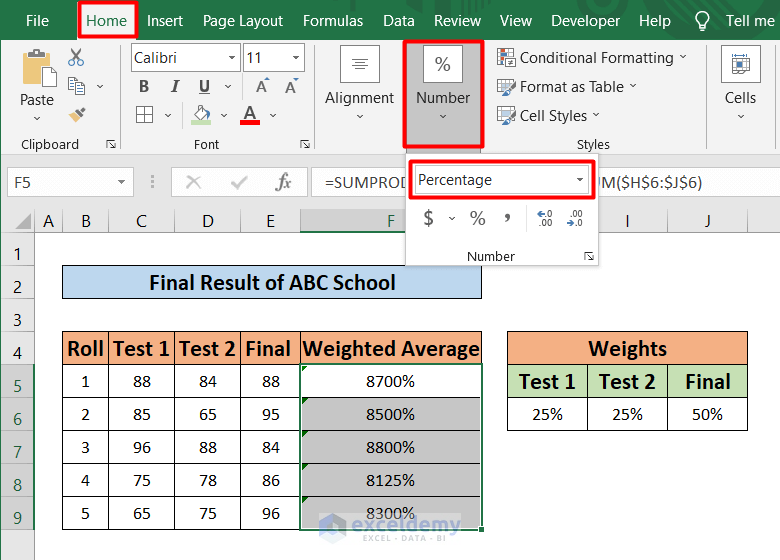Open the font size 11 dropdown
Screen dimensions: 780x560
[x=296, y=58]
